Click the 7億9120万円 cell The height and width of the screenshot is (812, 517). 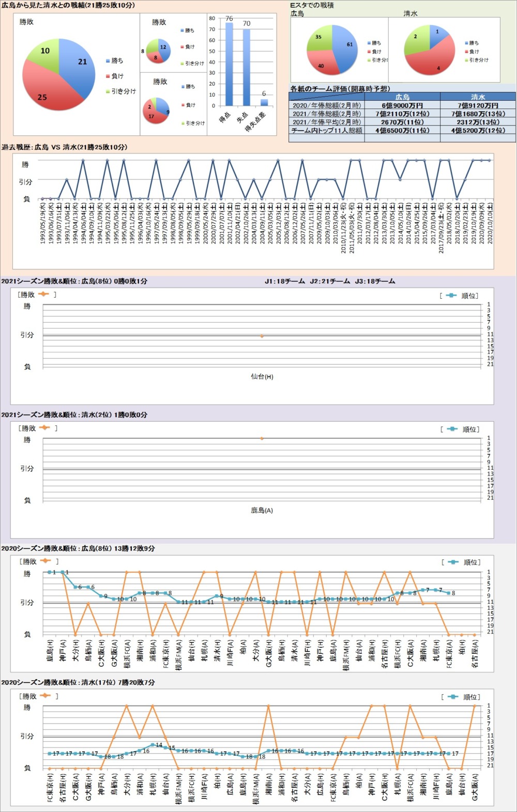[x=478, y=105]
